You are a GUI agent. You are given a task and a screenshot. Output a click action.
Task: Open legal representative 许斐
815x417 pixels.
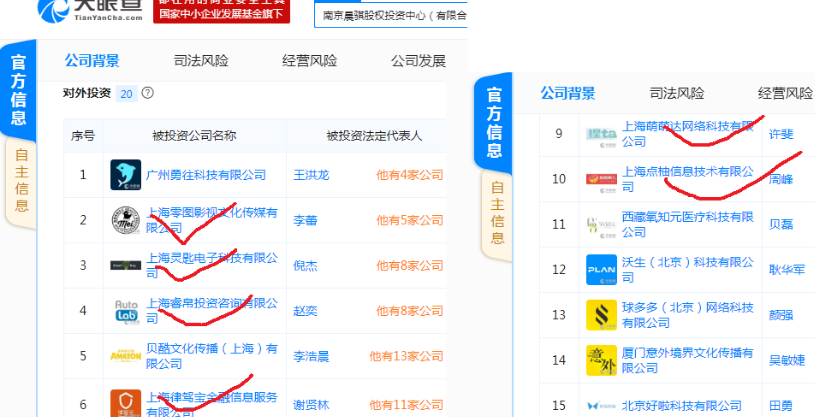click(781, 134)
